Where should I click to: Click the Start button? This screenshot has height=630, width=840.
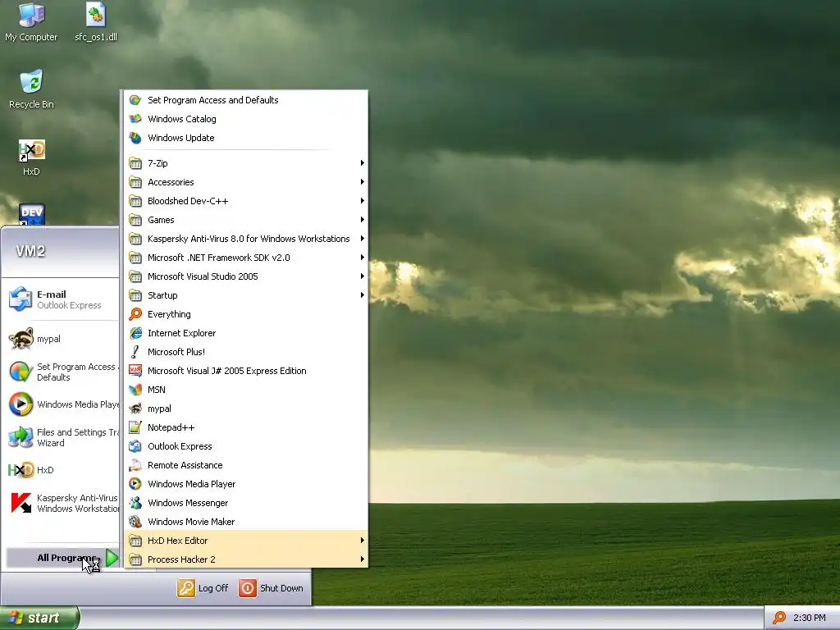coord(39,619)
